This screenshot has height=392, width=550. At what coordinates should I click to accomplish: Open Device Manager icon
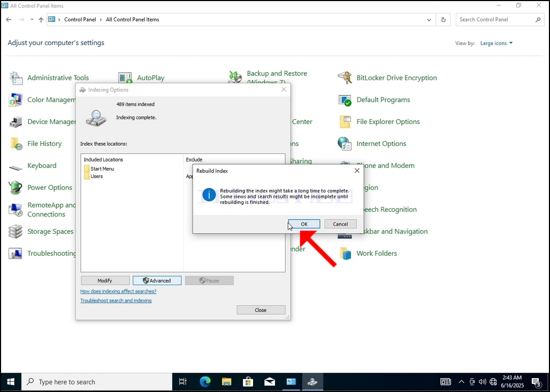(x=16, y=122)
